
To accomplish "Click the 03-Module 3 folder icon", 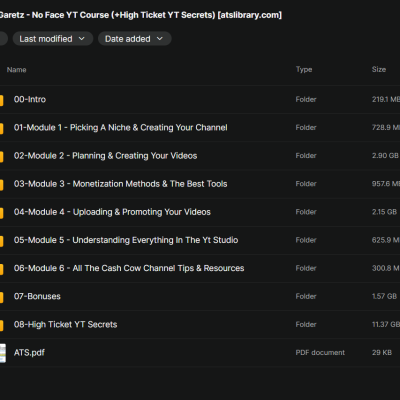I will (1, 184).
